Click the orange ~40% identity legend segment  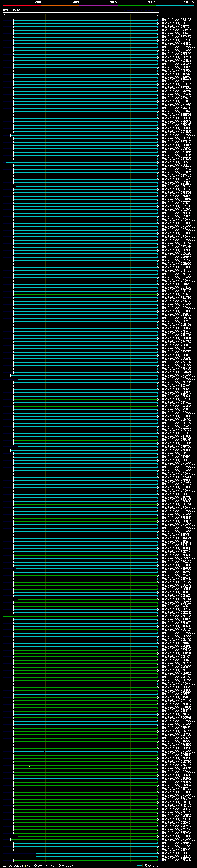[60, 6]
